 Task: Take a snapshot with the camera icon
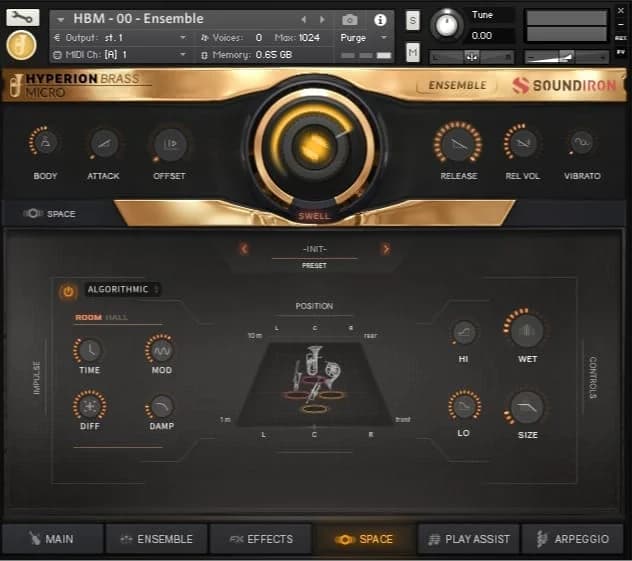[x=350, y=19]
